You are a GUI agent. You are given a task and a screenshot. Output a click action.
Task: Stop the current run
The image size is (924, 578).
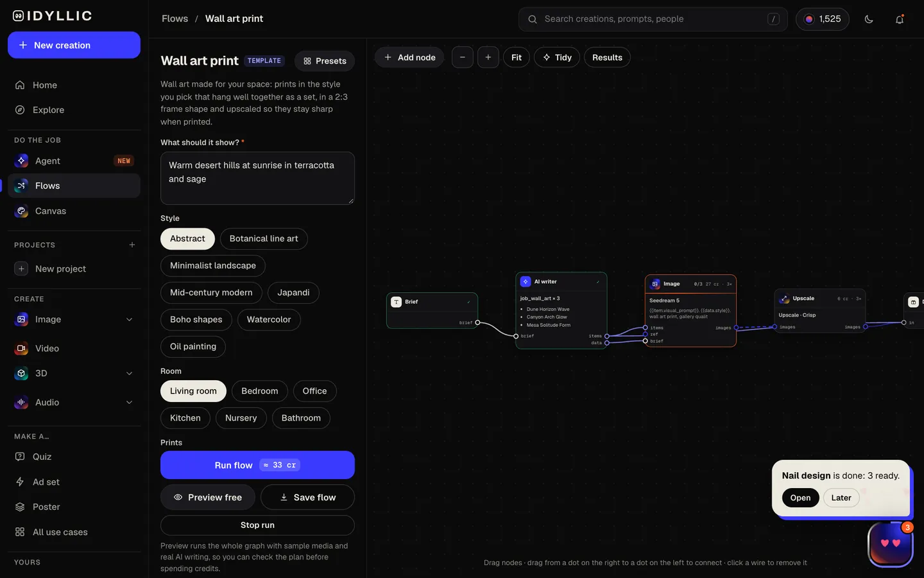[x=257, y=525]
